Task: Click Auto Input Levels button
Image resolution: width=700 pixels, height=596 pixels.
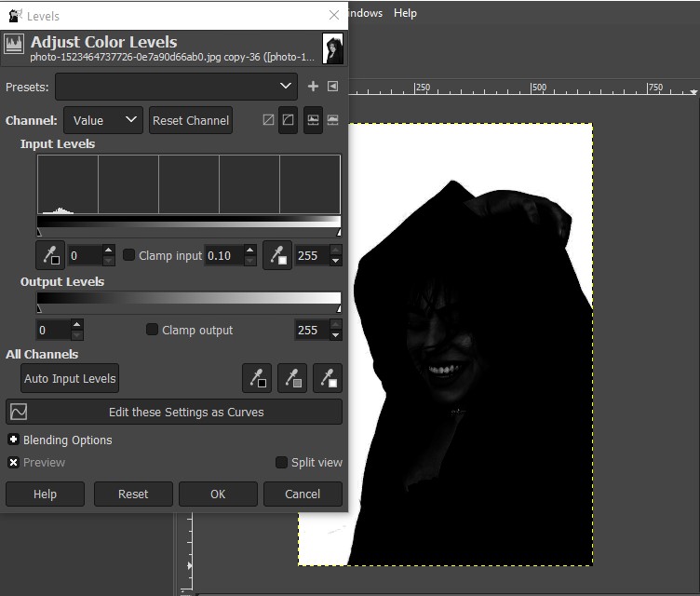Action: [70, 378]
